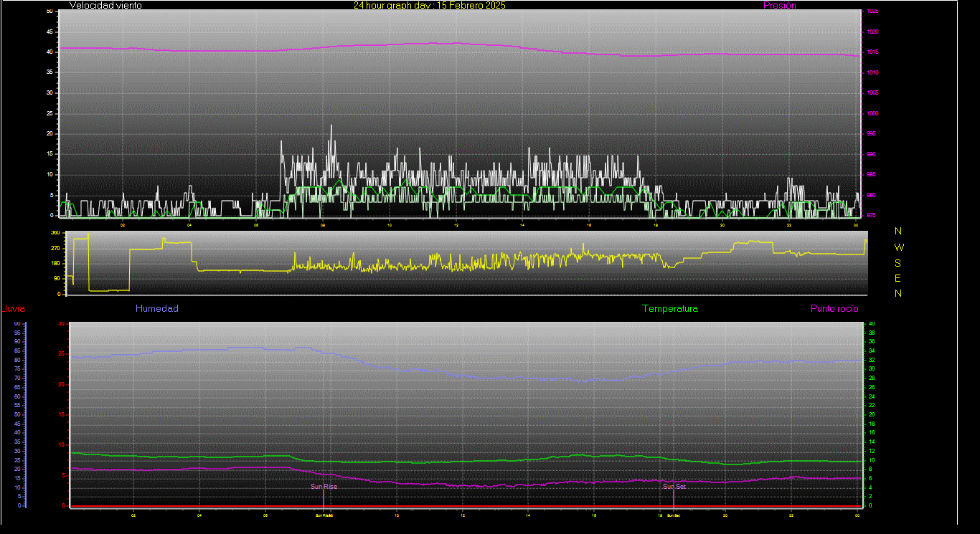
Task: Click the '1025' pressure axis value
Action: tap(872, 11)
